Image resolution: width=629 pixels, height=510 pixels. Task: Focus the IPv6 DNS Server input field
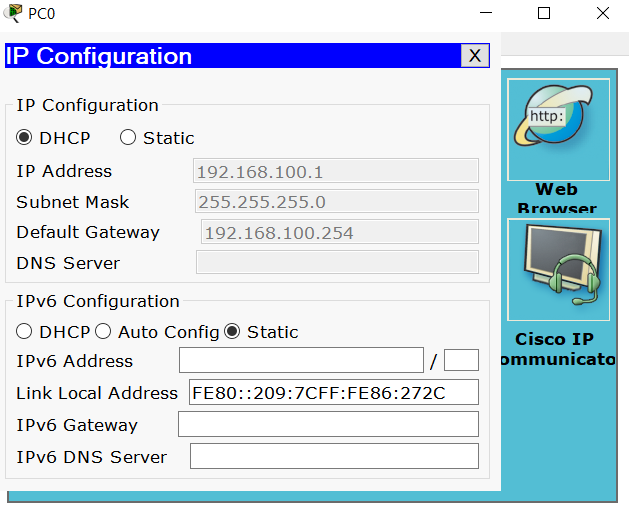[334, 457]
